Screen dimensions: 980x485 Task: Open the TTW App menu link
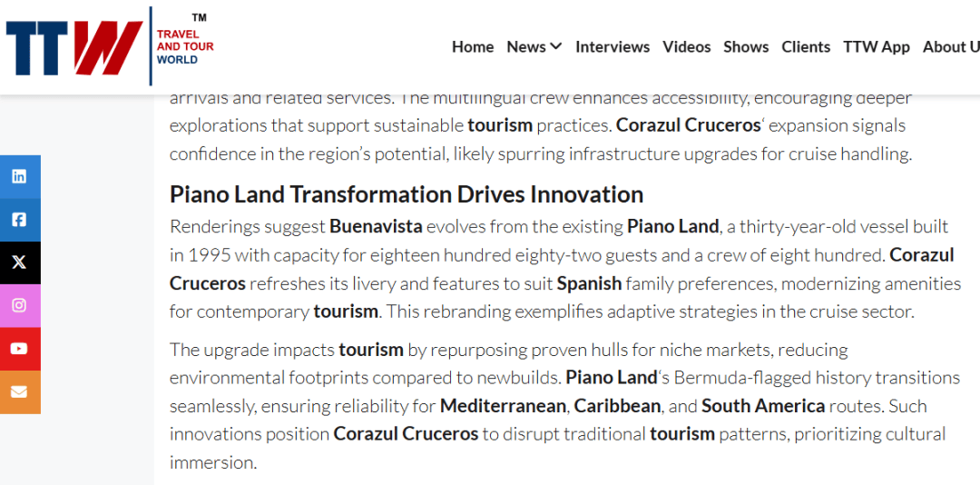coord(876,47)
